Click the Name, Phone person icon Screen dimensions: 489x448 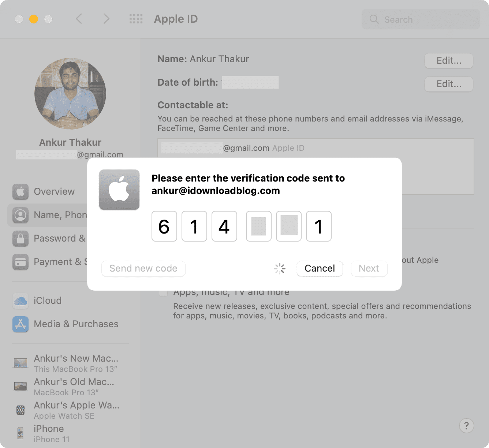(20, 215)
